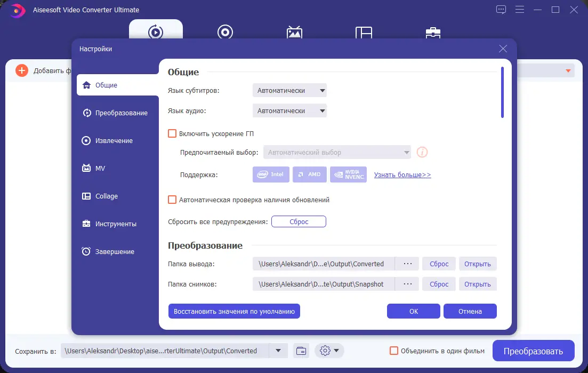Open Язык аудио dropdown

[289, 110]
